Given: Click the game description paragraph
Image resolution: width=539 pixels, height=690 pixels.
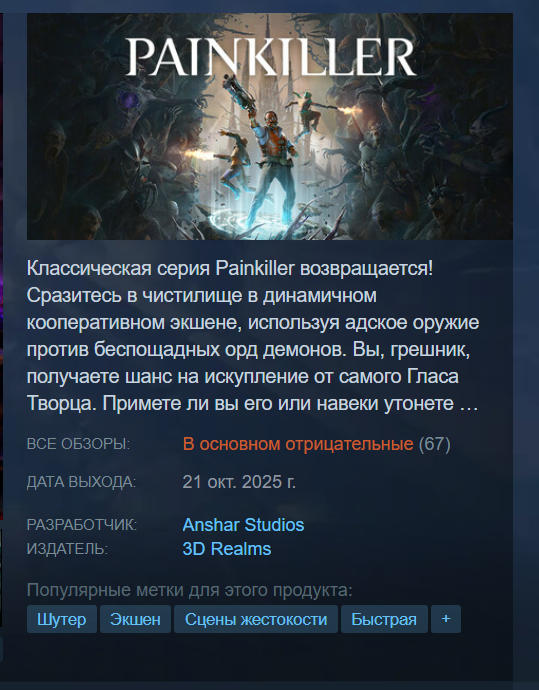Looking at the screenshot, I should pos(253,335).
